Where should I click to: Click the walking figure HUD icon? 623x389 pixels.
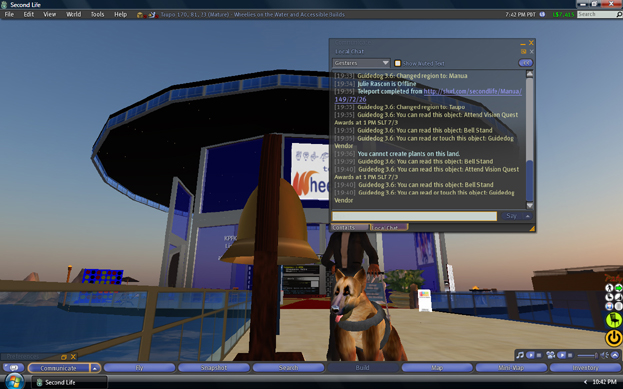pos(609,288)
